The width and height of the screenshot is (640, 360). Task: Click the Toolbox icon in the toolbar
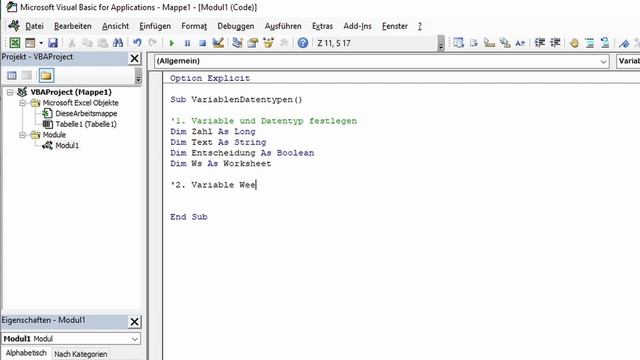point(284,42)
